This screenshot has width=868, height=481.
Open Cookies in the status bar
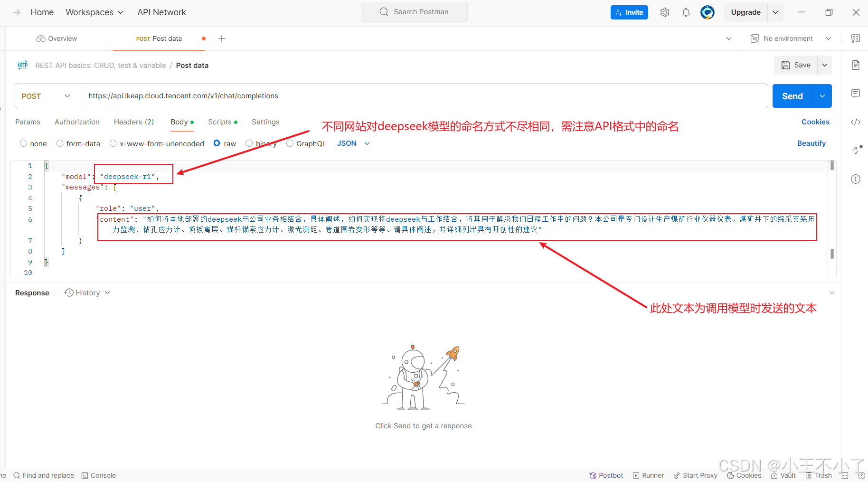[744, 475]
